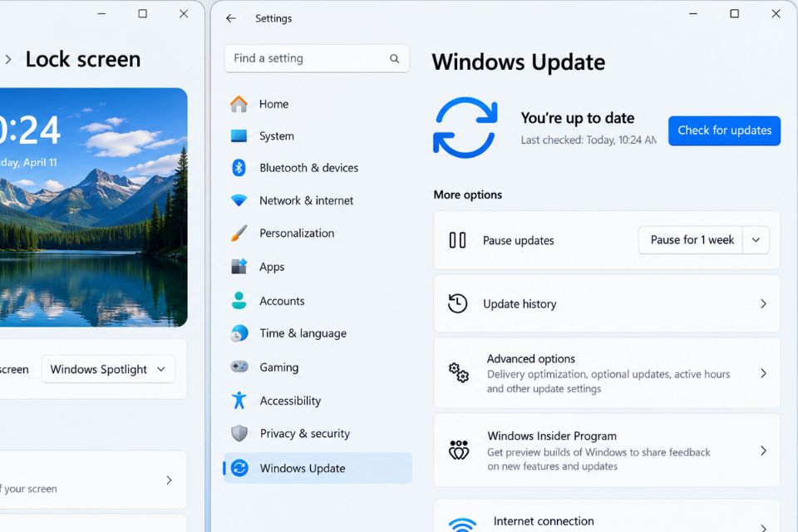The width and height of the screenshot is (798, 532).
Task: Click breadcrumb chevron before Lock screen title
Action: coord(8,60)
